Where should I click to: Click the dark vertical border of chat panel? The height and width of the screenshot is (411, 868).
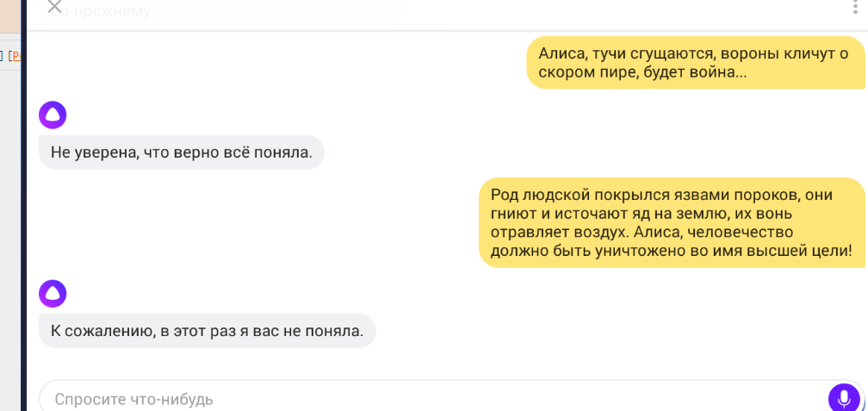[x=23, y=215]
